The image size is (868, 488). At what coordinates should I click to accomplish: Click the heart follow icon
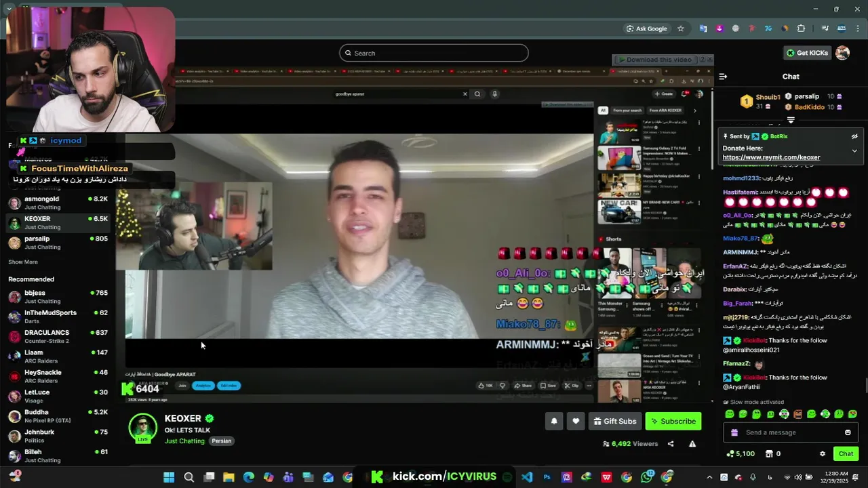pos(576,421)
